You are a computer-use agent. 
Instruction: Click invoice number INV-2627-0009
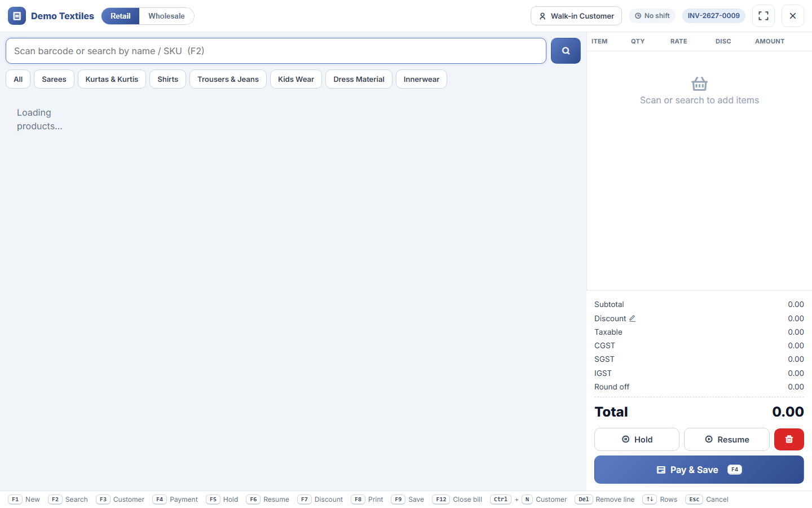[x=713, y=16]
